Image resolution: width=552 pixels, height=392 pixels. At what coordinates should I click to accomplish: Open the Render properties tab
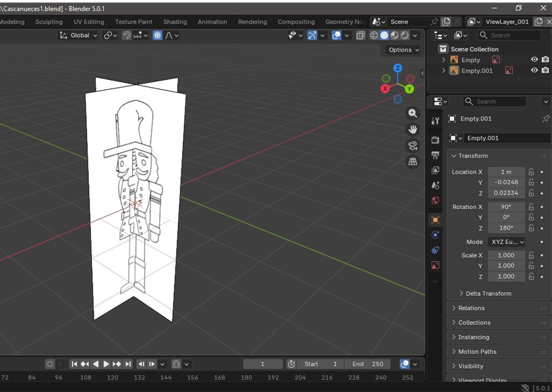tap(435, 140)
